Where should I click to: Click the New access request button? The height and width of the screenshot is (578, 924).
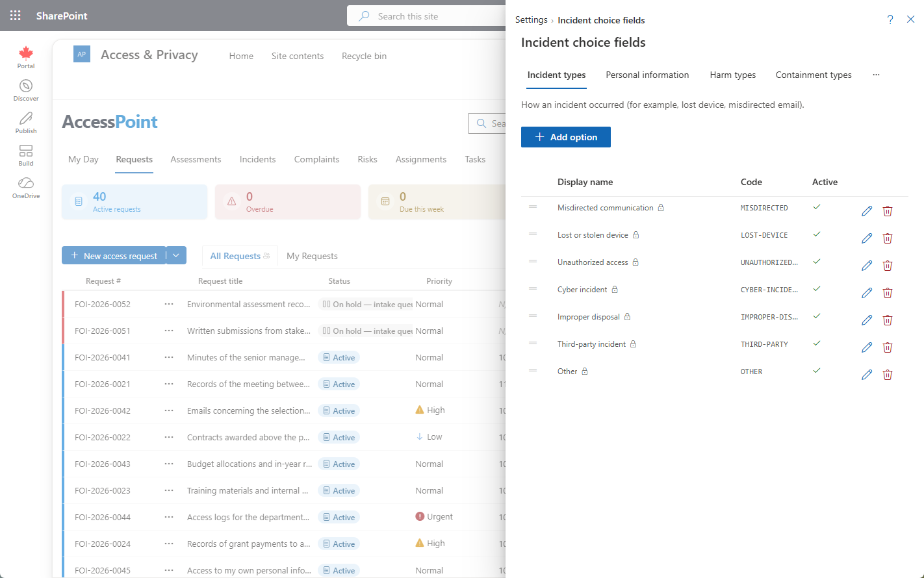[x=114, y=255]
